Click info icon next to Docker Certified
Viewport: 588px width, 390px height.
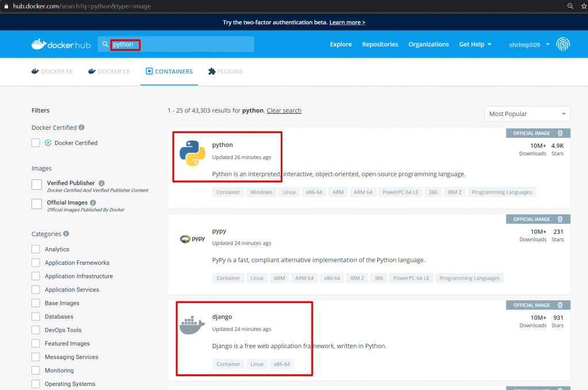point(82,128)
